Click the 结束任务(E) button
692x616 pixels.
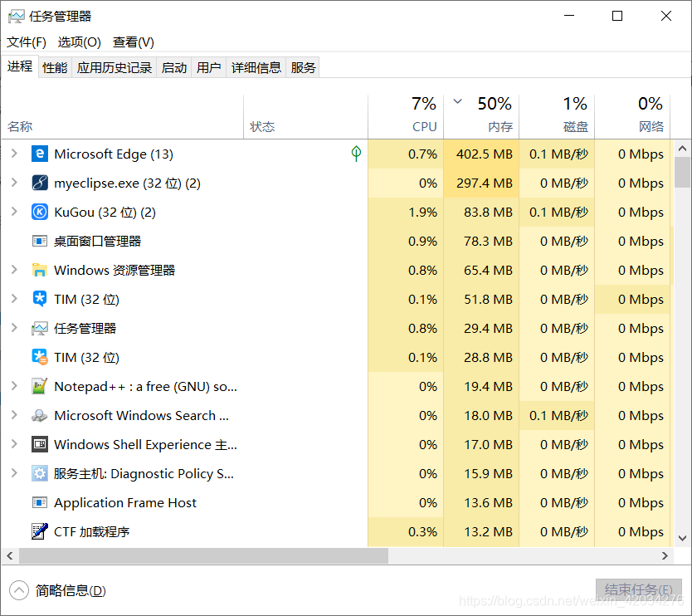(639, 589)
